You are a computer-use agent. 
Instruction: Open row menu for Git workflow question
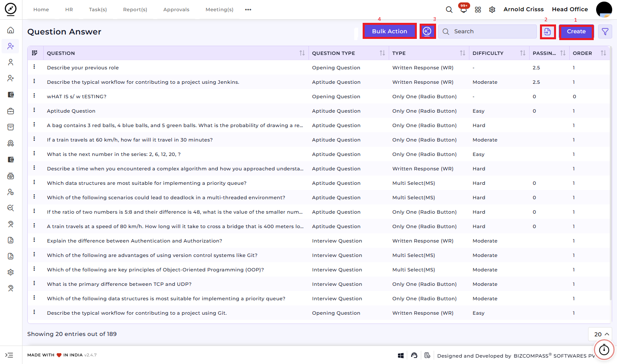coord(34,312)
